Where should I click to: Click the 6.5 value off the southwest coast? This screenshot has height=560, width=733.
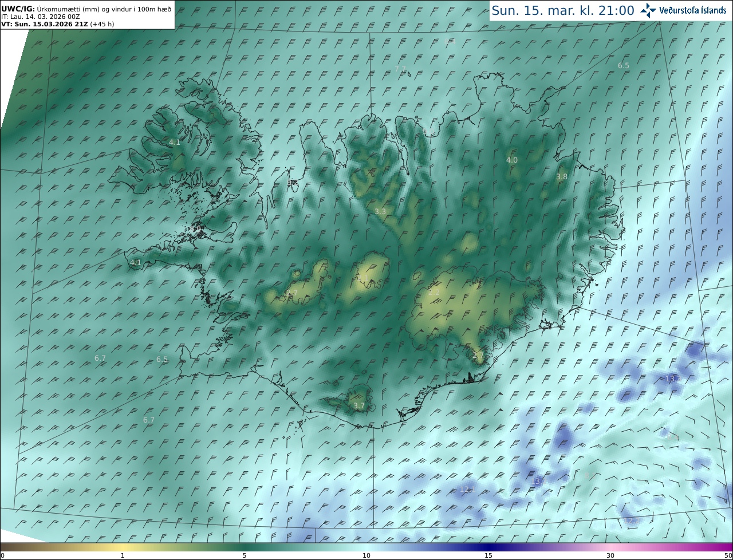pos(162,360)
